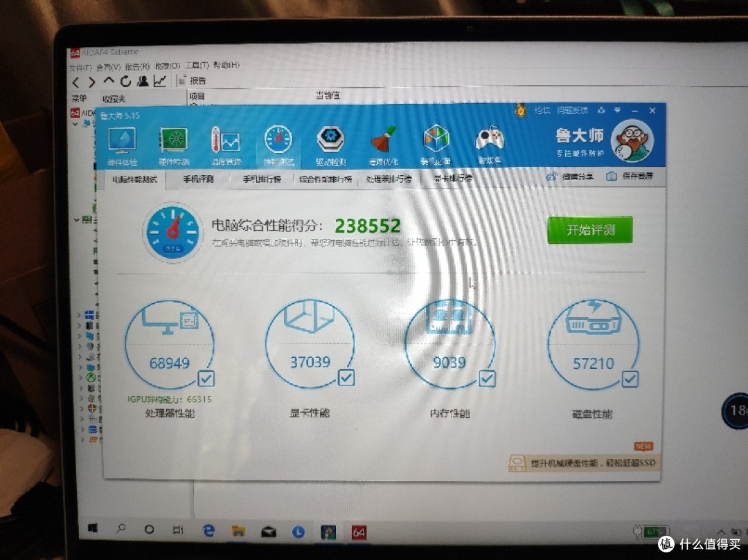The height and width of the screenshot is (560, 748).
Task: Select the AIDA64 收藏夹 favorites tab
Action: click(114, 99)
